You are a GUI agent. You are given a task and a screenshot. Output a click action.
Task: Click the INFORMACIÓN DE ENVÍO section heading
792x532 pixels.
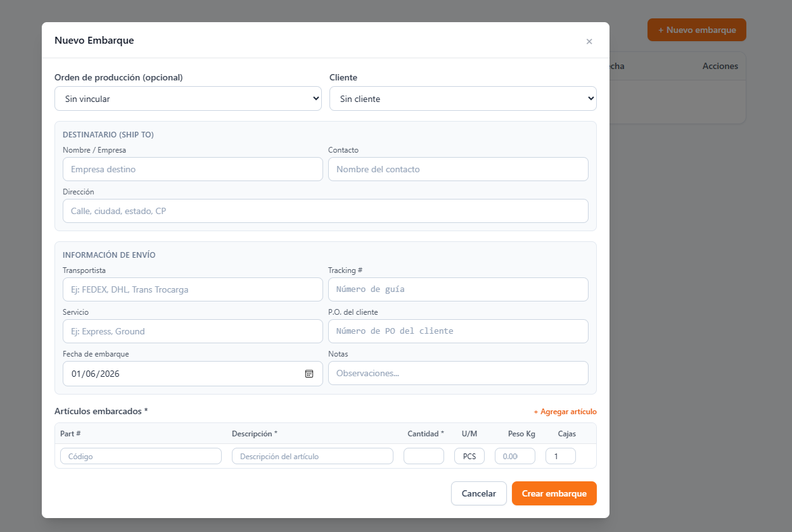pyautogui.click(x=109, y=255)
